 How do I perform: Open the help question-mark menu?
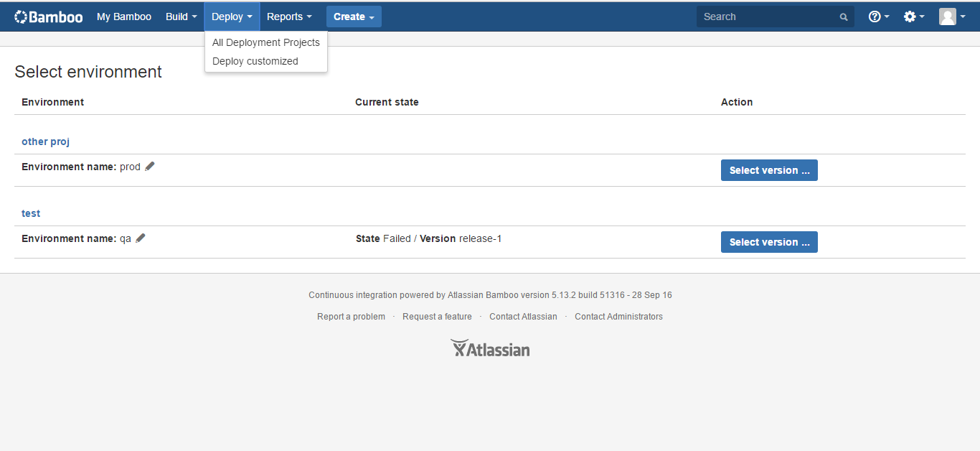[x=879, y=17]
